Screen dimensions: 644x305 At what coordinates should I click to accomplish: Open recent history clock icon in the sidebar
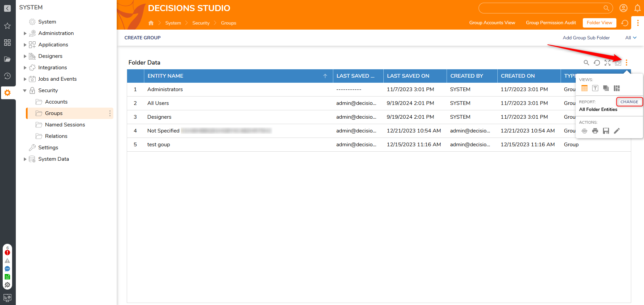(7, 76)
